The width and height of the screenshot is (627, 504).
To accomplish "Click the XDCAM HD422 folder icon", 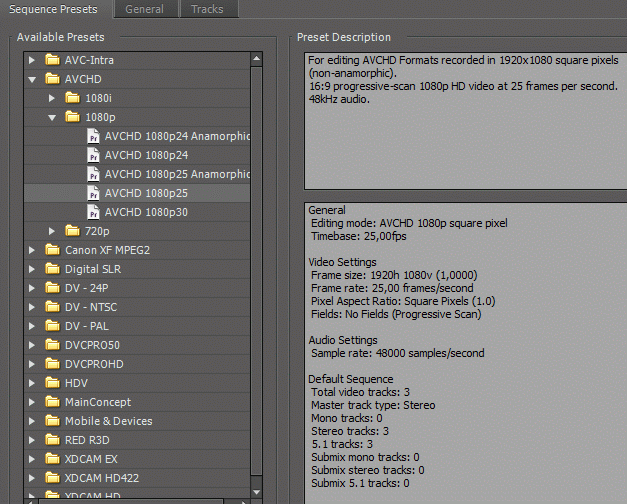I will tap(52, 478).
